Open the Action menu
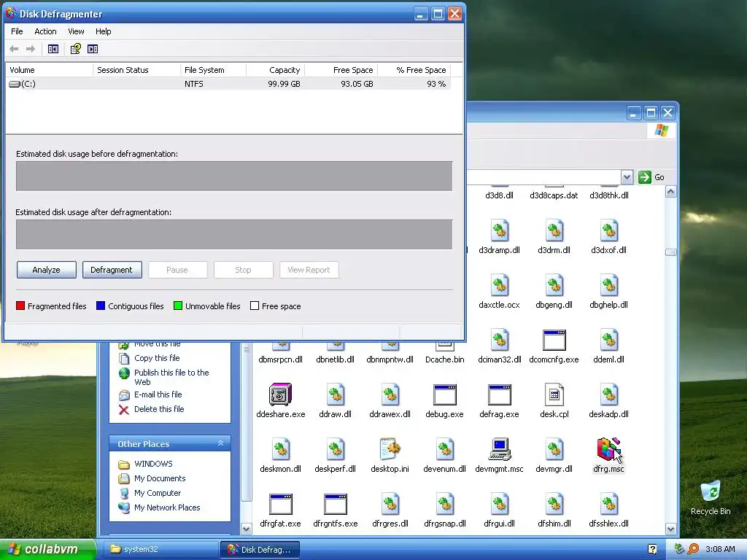Viewport: 747px width, 560px height. coord(45,31)
